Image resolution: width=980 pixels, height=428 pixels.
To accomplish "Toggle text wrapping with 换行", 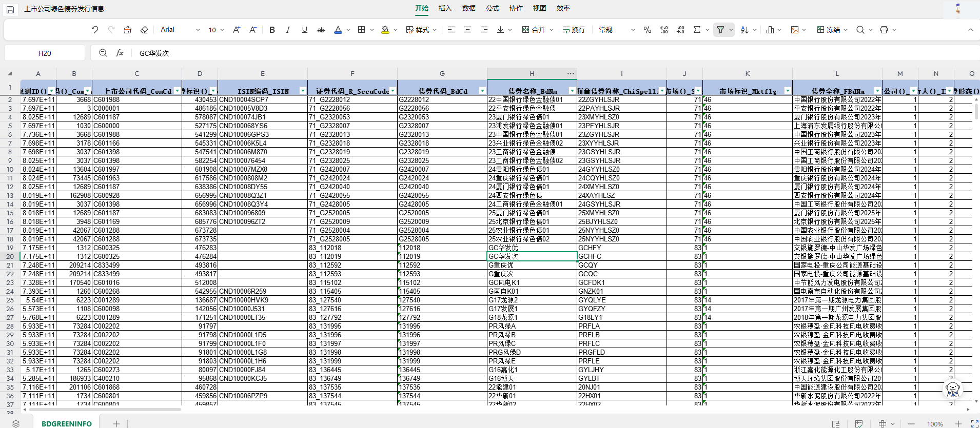I will 574,30.
